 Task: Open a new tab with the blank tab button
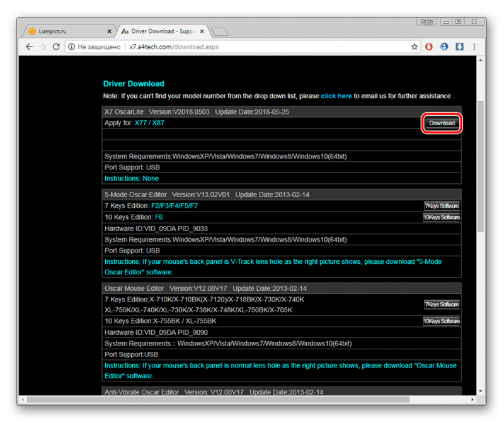(220, 32)
